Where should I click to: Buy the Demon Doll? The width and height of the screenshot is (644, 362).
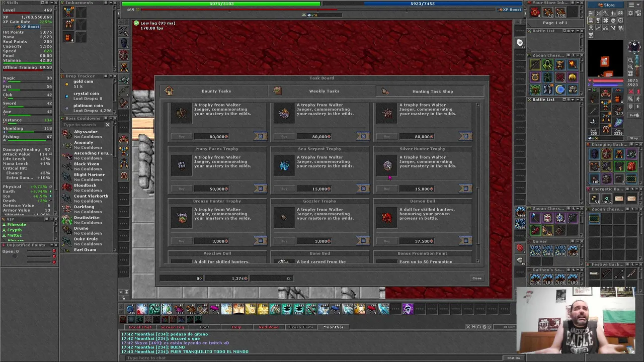point(387,241)
